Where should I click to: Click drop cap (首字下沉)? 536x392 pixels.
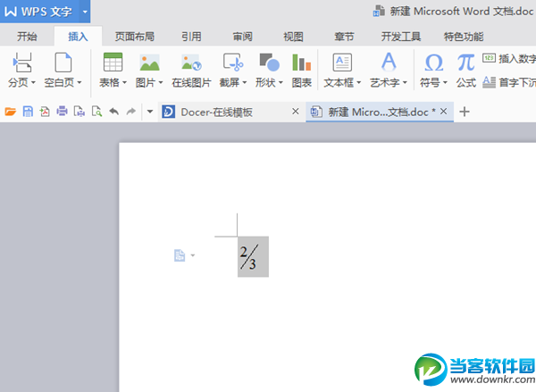[x=509, y=82]
